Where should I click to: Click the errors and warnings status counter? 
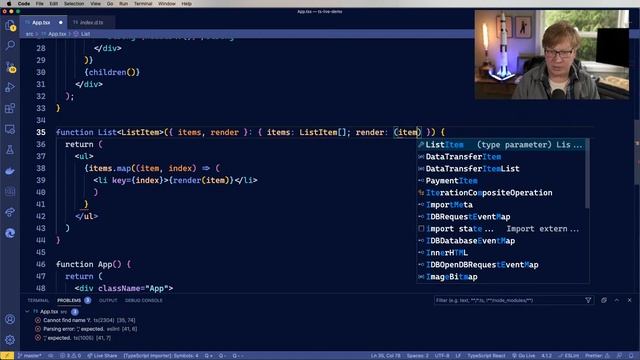pos(71,356)
